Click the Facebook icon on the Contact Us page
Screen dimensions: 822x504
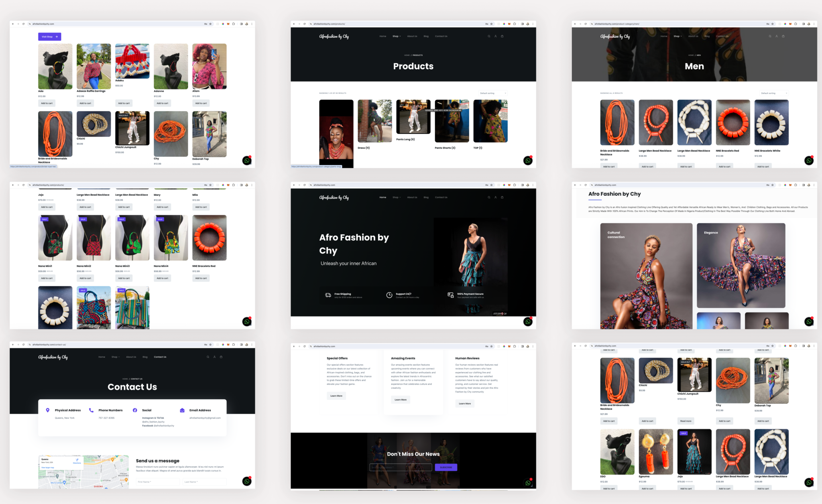(x=135, y=410)
